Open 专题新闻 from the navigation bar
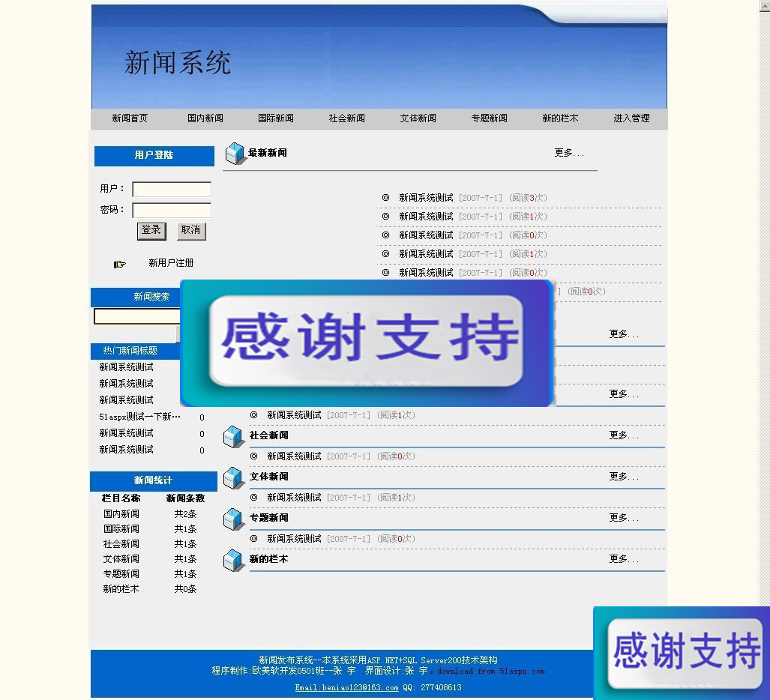Image resolution: width=770 pixels, height=700 pixels. [x=489, y=118]
